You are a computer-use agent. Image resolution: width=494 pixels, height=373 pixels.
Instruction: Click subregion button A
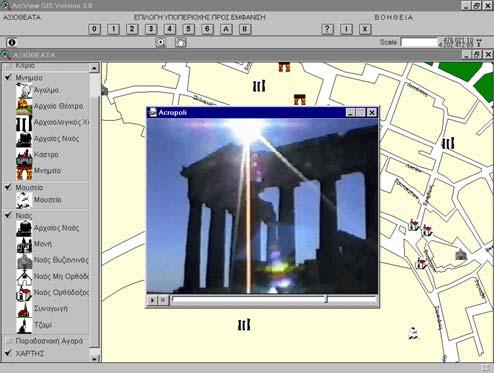click(x=226, y=29)
